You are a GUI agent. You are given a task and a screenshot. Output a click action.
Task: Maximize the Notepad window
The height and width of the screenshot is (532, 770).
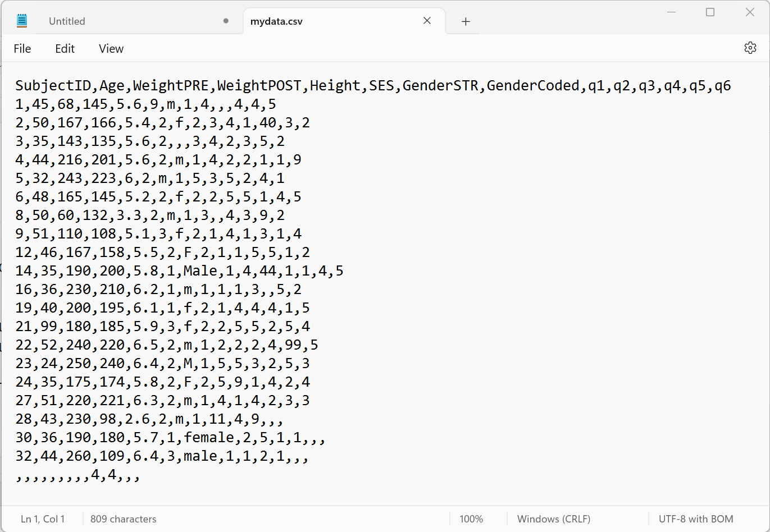710,12
